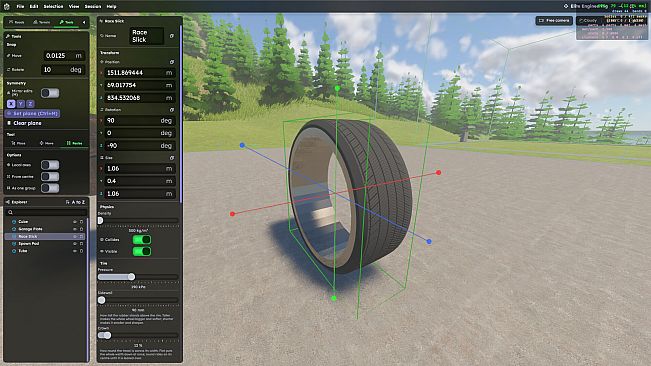Reset the Name field icon
Image resolution: width=651 pixels, height=366 pixels.
point(171,36)
